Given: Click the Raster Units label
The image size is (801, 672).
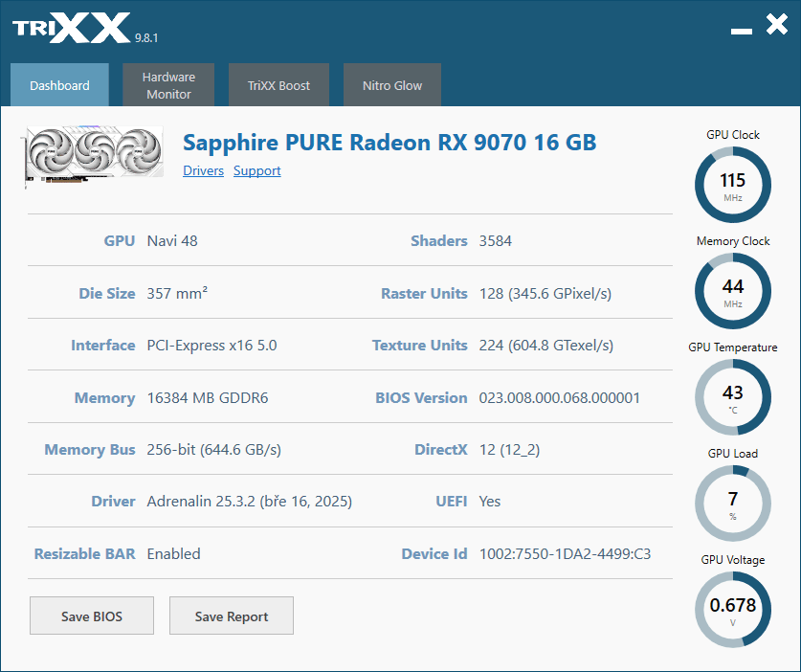Looking at the screenshot, I should click(425, 293).
